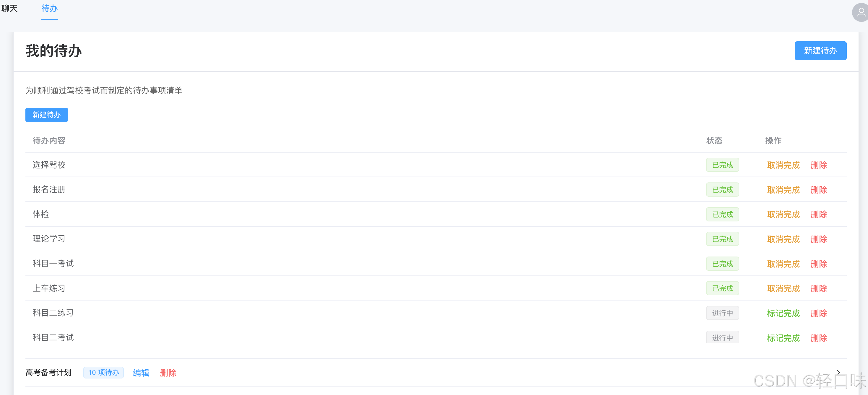This screenshot has height=395, width=868.
Task: Click the 进行中 status tag for 科目二练习
Action: [722, 313]
